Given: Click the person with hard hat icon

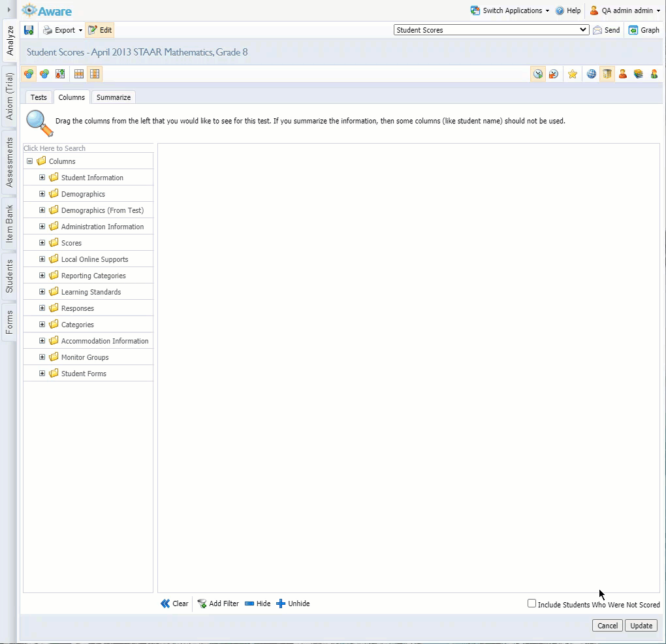Looking at the screenshot, I should click(x=654, y=74).
